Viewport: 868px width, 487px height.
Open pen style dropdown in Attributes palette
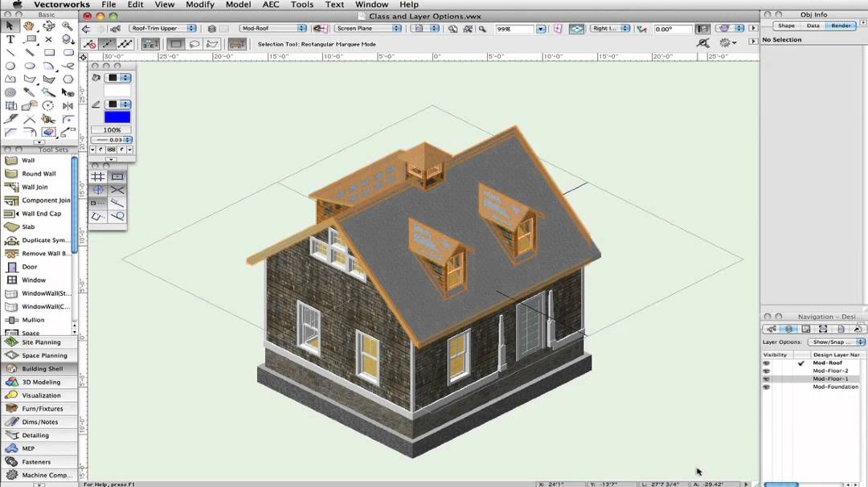tap(118, 104)
